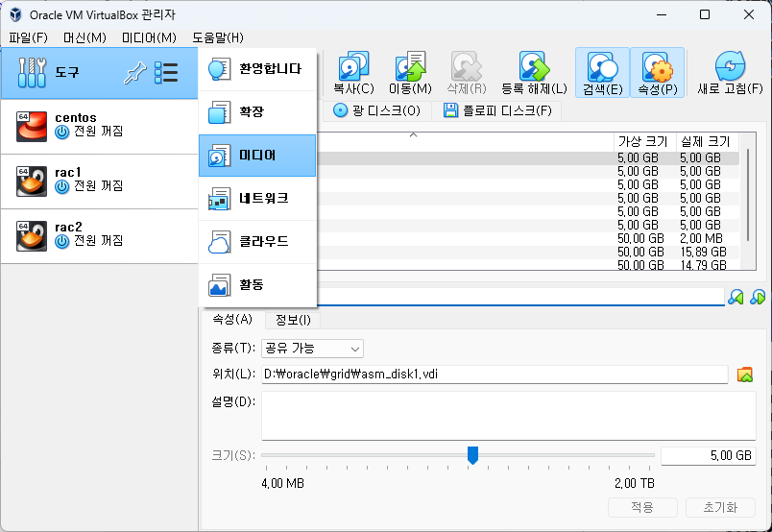Click the sort arrow above the name column
The height and width of the screenshot is (532, 772).
[414, 134]
